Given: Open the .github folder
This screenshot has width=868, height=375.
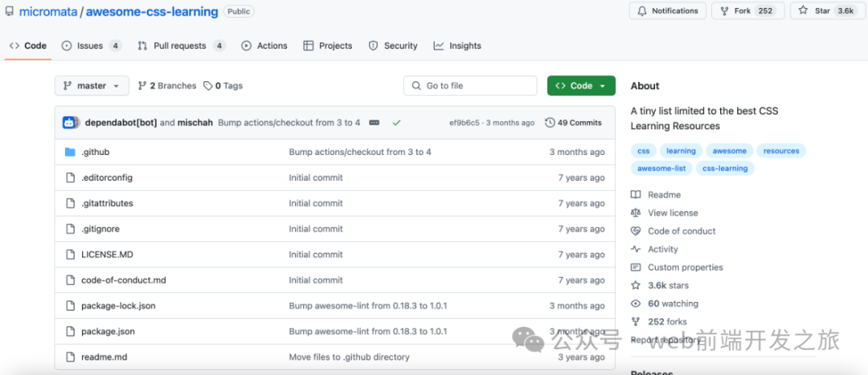Looking at the screenshot, I should [95, 152].
